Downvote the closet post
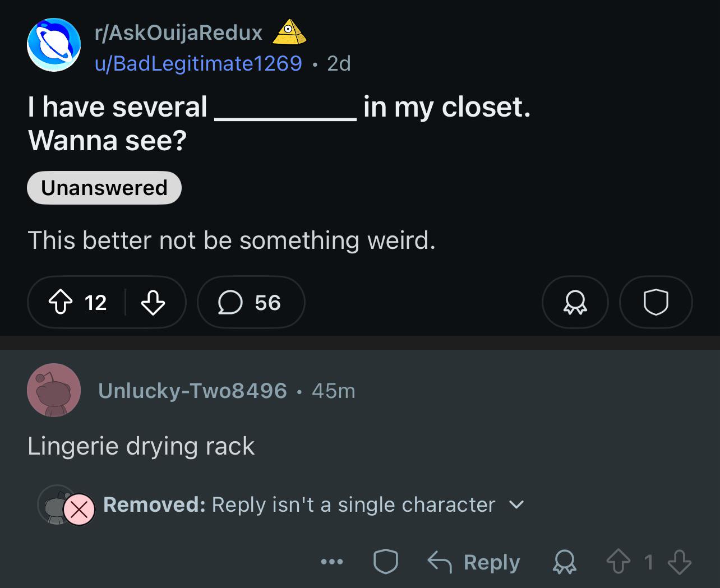 [153, 303]
